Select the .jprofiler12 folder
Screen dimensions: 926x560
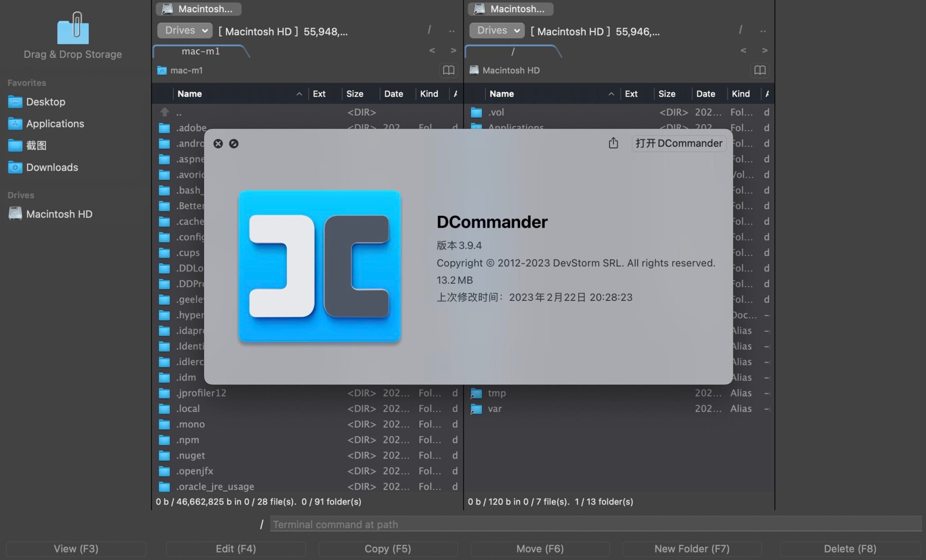[x=308, y=393]
